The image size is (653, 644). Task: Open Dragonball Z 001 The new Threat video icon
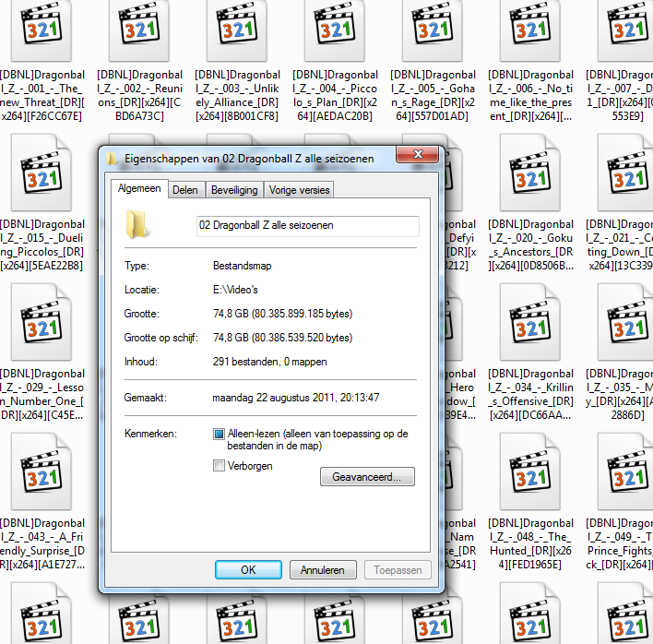(x=42, y=30)
